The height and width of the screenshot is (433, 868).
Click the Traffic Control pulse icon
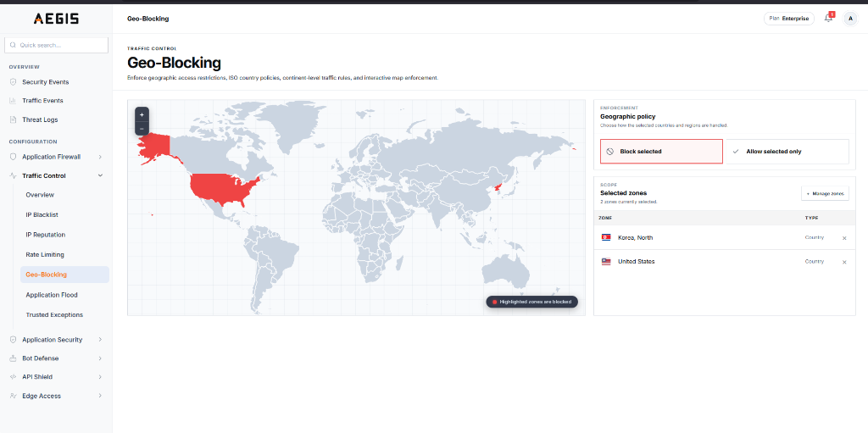tap(14, 175)
